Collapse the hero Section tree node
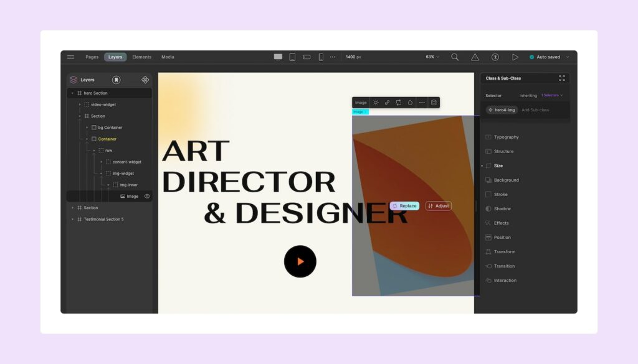The height and width of the screenshot is (364, 638). (72, 93)
